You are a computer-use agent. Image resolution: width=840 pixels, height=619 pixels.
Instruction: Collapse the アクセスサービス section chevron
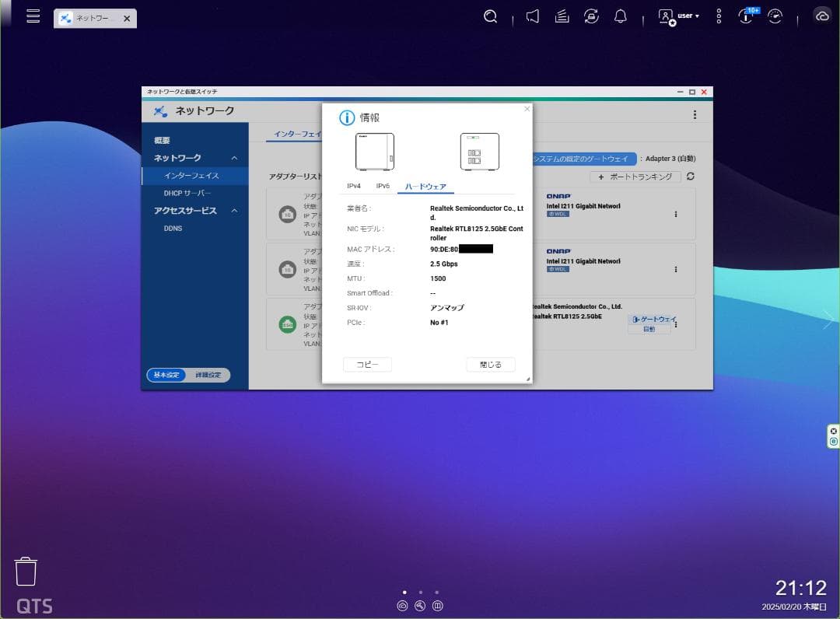[x=234, y=211]
